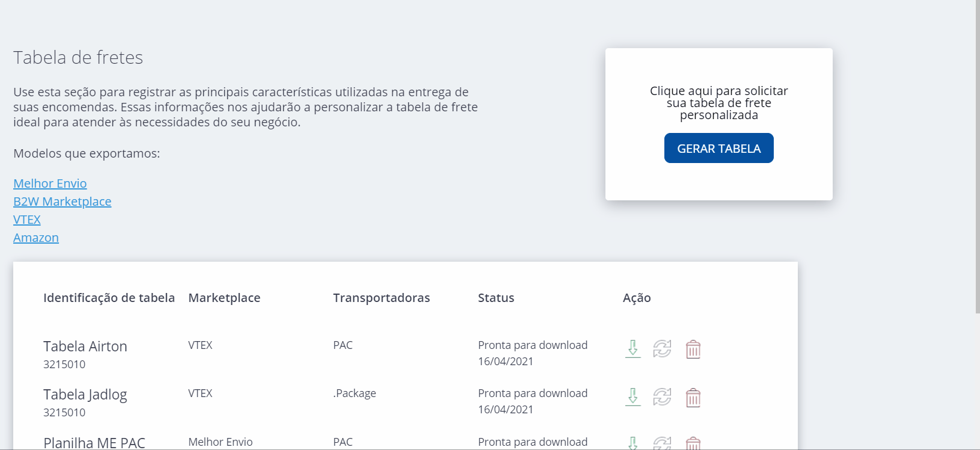Click Tabela Jadlog's Pronta para download status
The height and width of the screenshot is (450, 980).
[533, 393]
